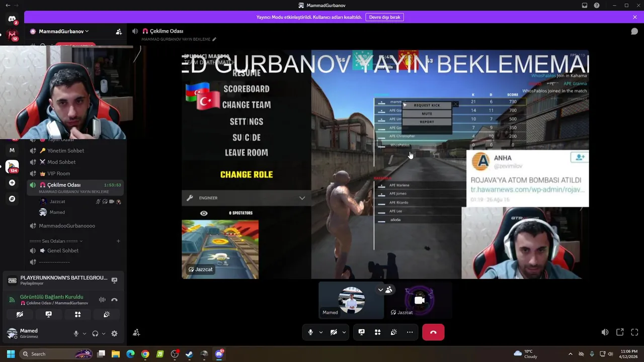Turn on camera in call control bar

point(333,332)
